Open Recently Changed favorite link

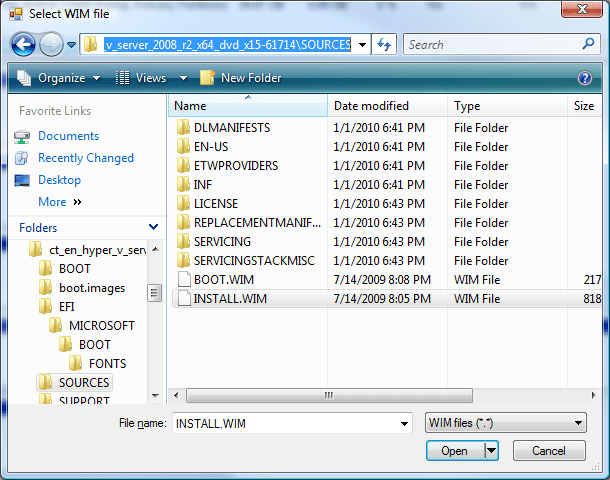click(x=85, y=158)
